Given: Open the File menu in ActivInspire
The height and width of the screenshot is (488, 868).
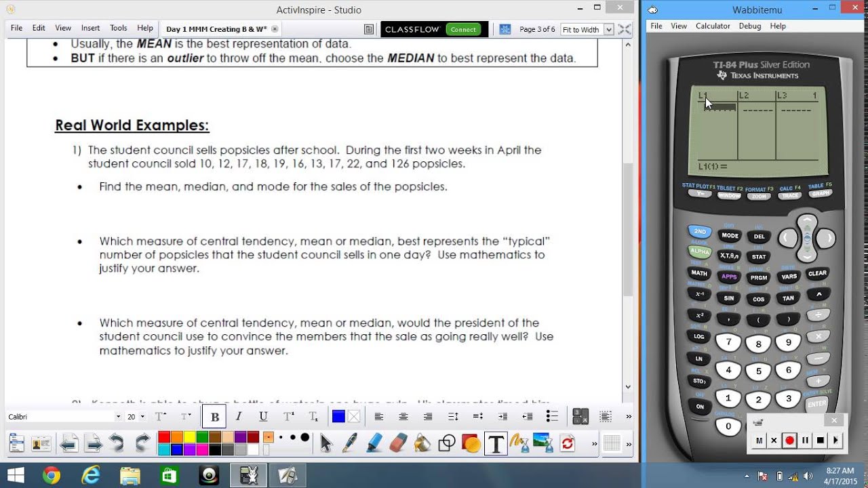Looking at the screenshot, I should point(16,28).
